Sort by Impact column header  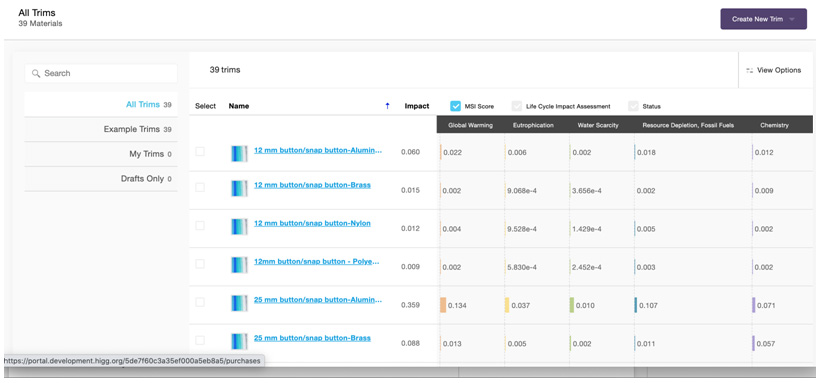tap(417, 106)
